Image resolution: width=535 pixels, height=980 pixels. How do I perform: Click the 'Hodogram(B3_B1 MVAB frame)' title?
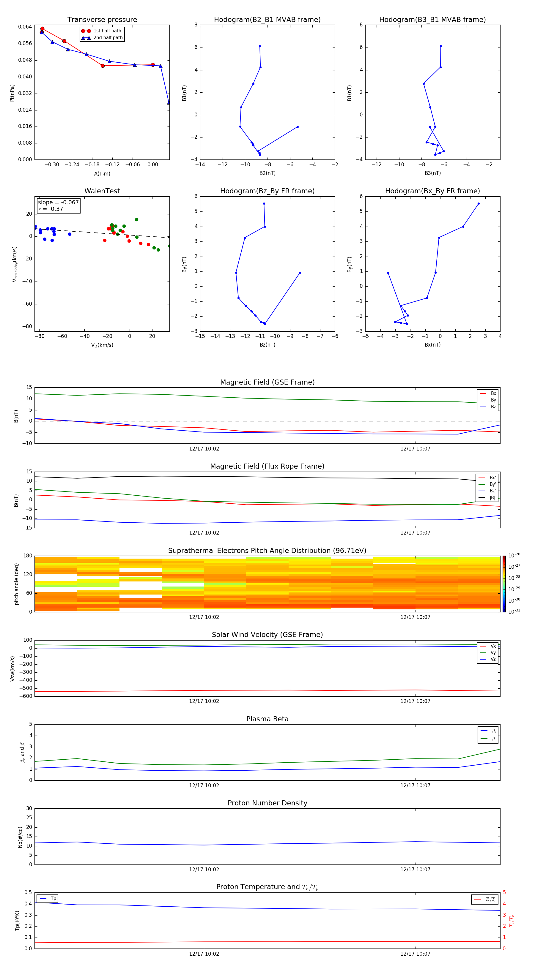tap(432, 19)
